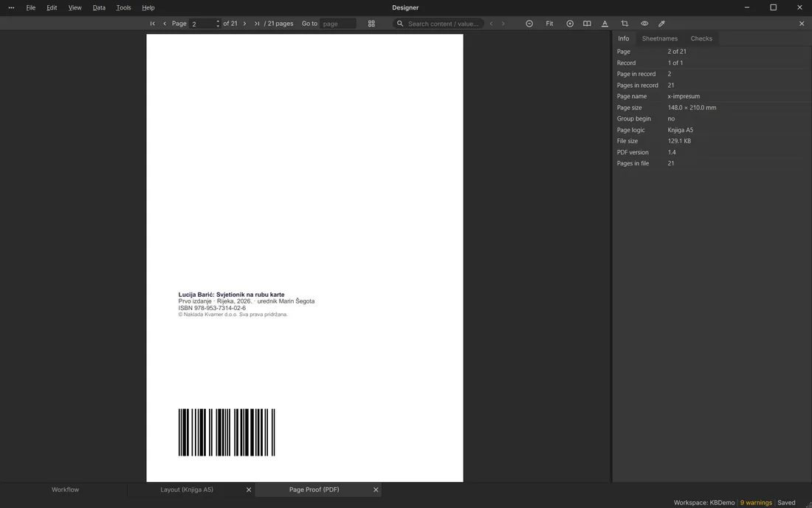
Task: Switch to the Layout (Knjiga A5) tab
Action: pyautogui.click(x=187, y=490)
